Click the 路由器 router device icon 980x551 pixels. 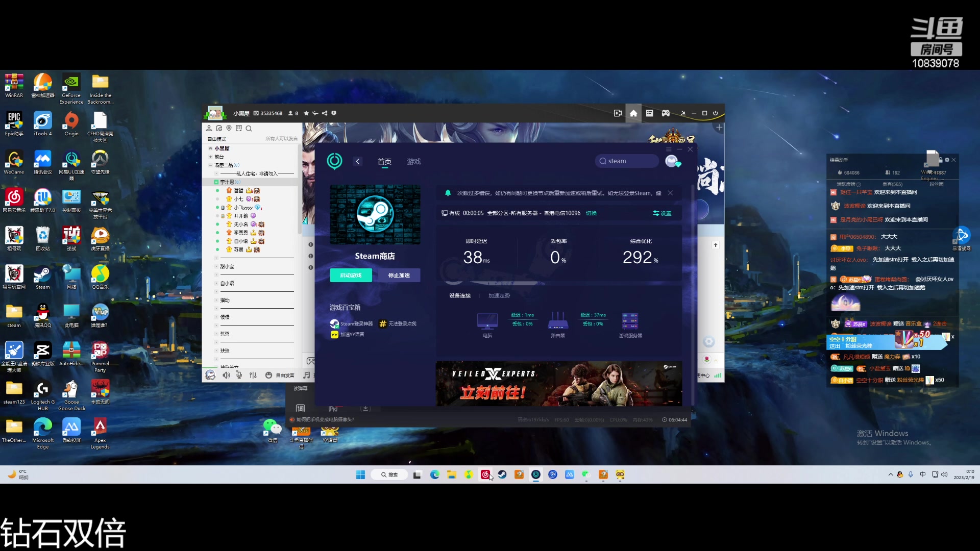558,321
